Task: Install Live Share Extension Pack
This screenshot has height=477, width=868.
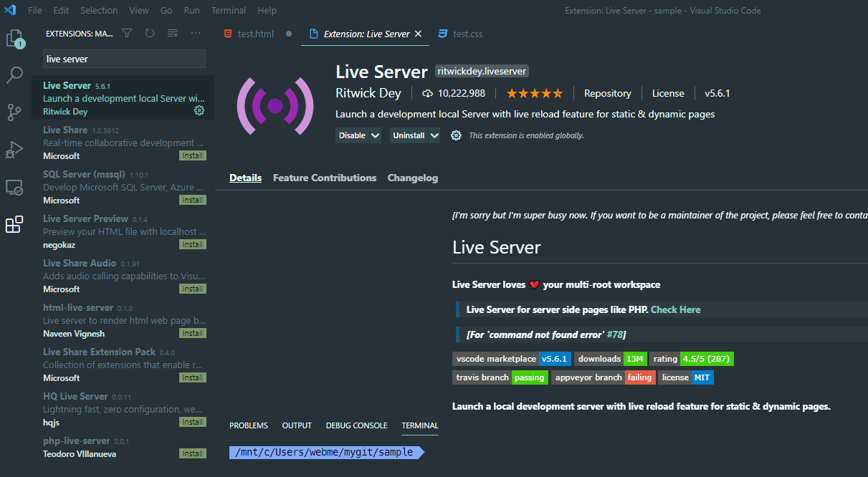Action: [192, 377]
